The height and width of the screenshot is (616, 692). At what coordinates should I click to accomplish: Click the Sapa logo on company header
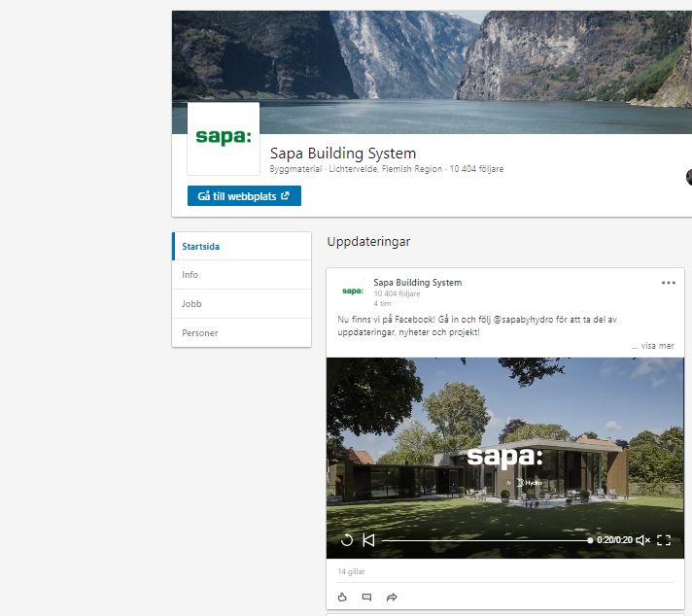click(x=224, y=139)
